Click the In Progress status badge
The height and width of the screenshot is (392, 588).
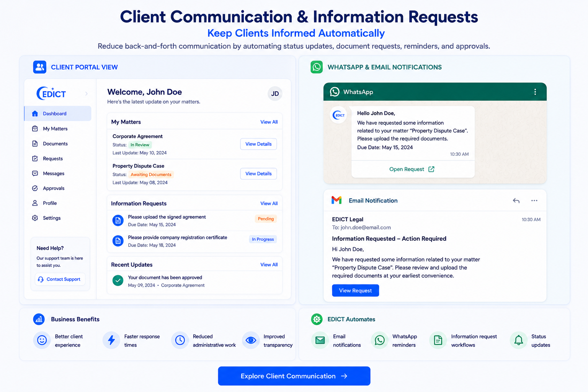(263, 239)
